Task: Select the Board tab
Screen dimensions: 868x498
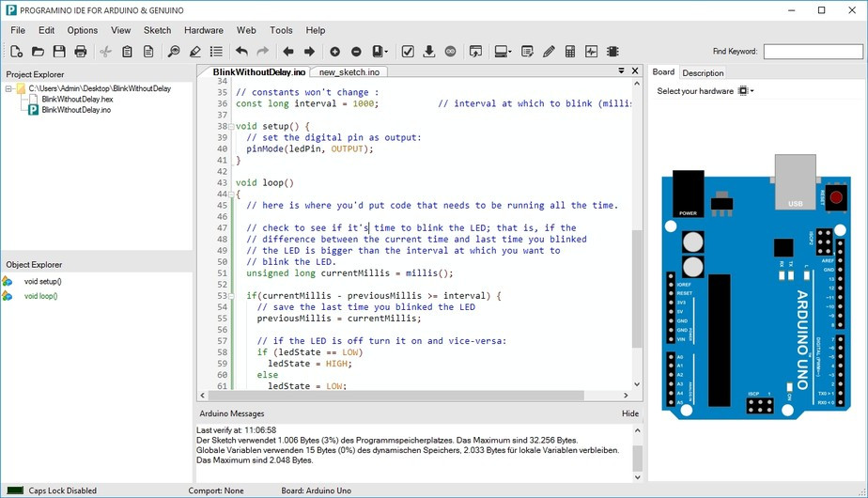Action: pos(663,72)
